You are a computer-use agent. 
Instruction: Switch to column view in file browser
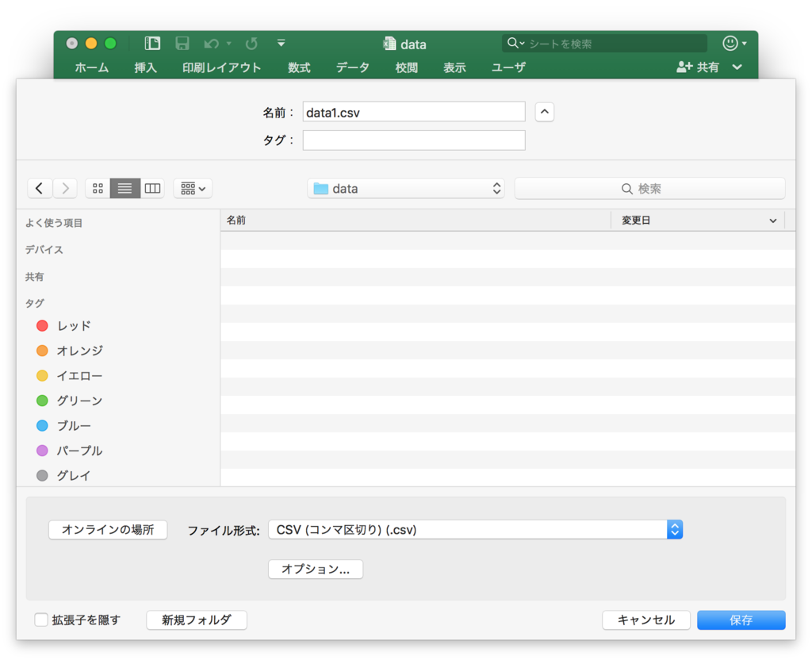153,189
